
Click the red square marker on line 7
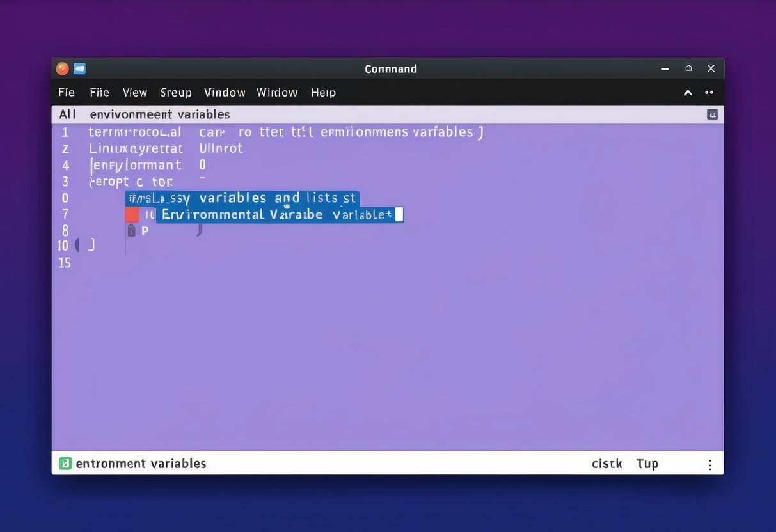coord(132,215)
